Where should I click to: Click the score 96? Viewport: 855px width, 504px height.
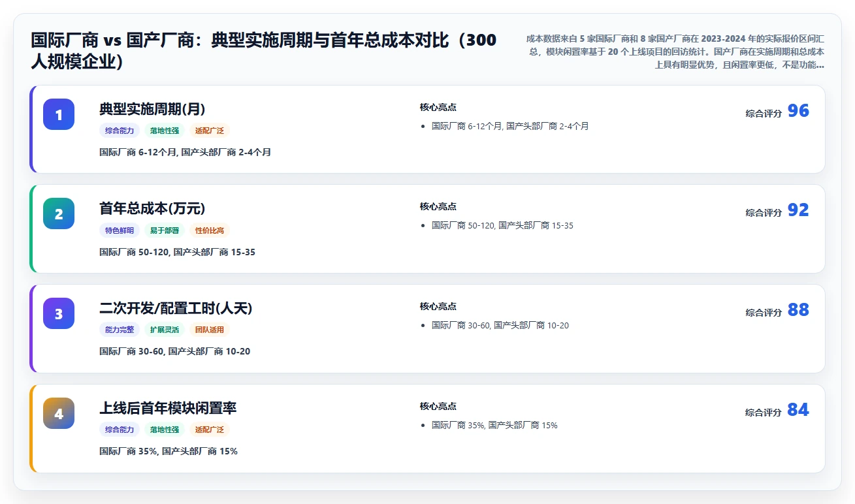tap(798, 111)
